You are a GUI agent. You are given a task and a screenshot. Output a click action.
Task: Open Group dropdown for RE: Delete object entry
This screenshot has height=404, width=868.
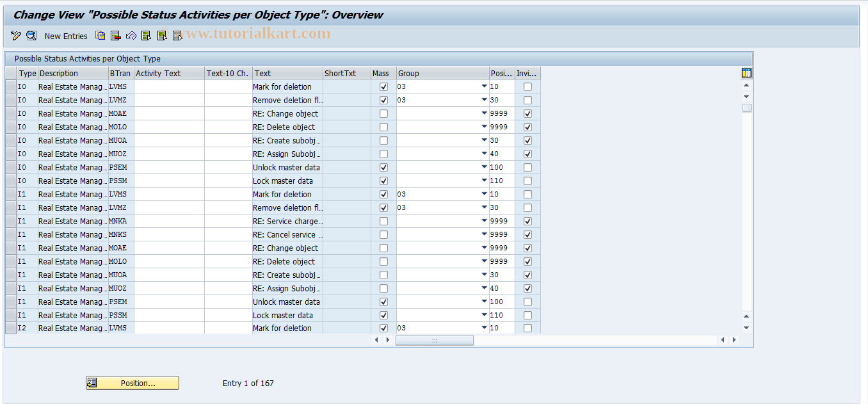coord(485,127)
